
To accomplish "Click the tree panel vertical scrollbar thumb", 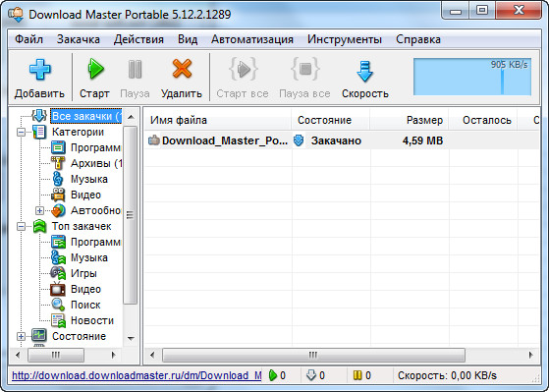I will [131, 215].
